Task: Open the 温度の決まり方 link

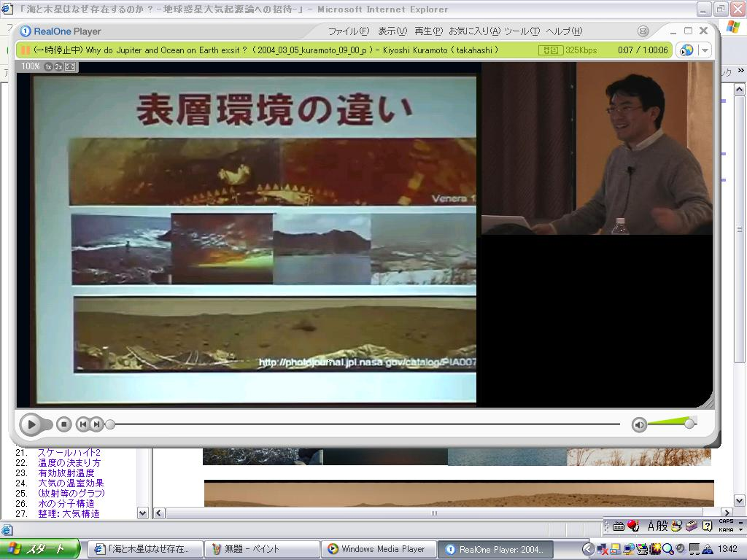Action: tap(69, 462)
